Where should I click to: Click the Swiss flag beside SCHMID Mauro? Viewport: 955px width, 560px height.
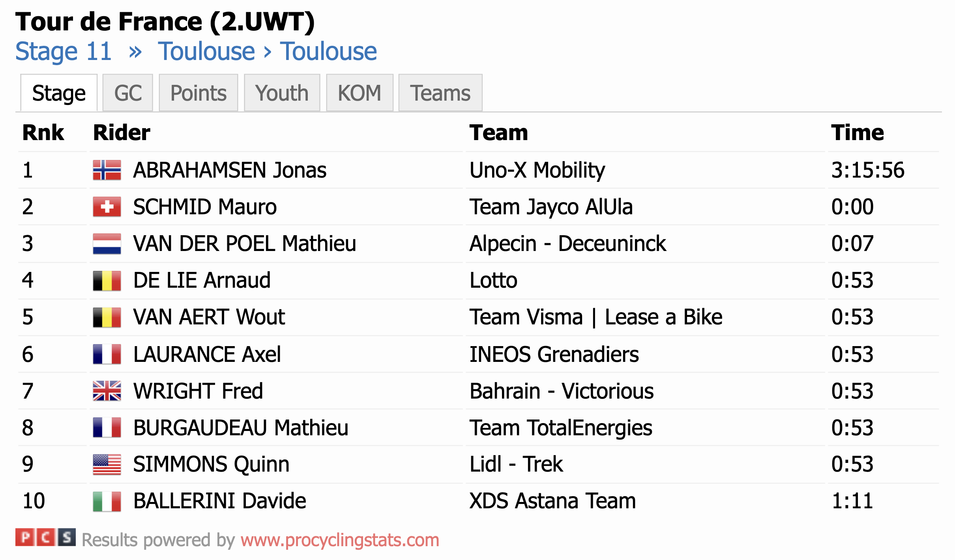pyautogui.click(x=107, y=207)
